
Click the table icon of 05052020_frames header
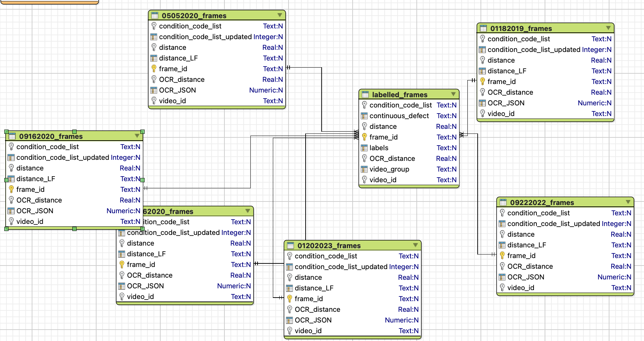point(155,15)
